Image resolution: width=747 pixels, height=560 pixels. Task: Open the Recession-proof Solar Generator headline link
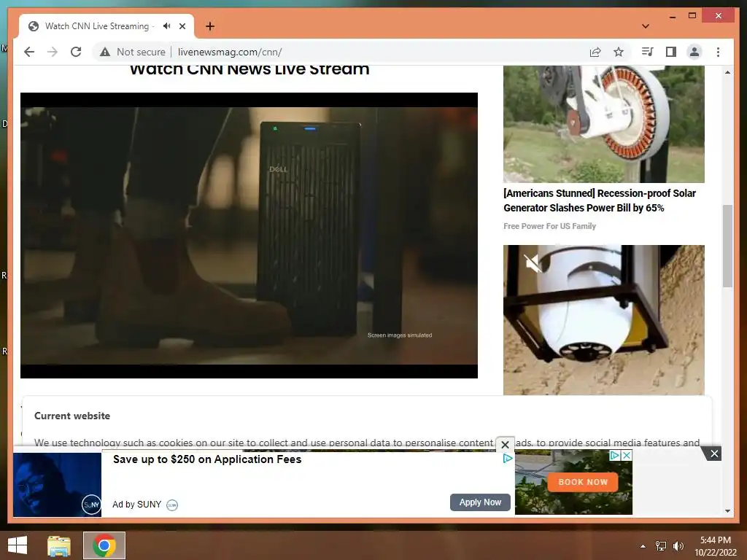tap(600, 201)
